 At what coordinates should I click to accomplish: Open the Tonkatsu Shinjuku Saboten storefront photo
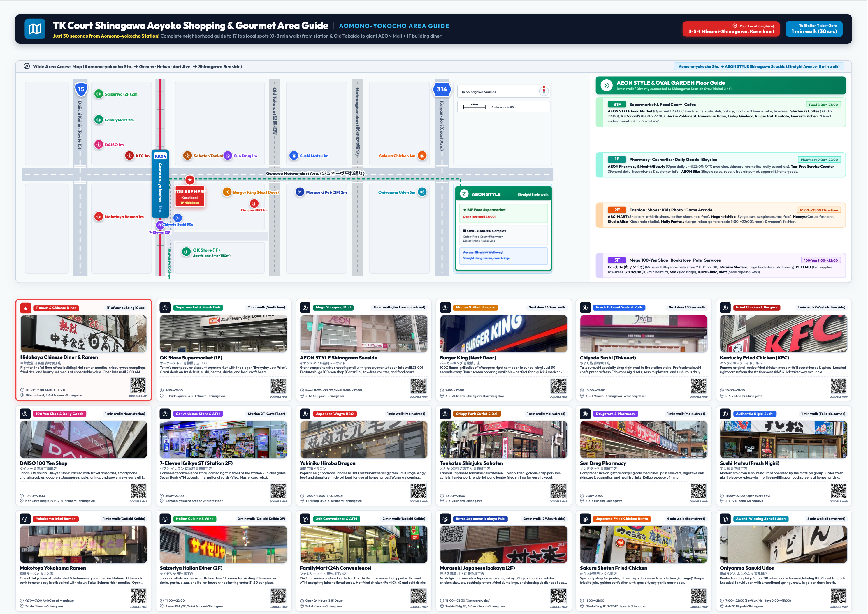pos(503,439)
